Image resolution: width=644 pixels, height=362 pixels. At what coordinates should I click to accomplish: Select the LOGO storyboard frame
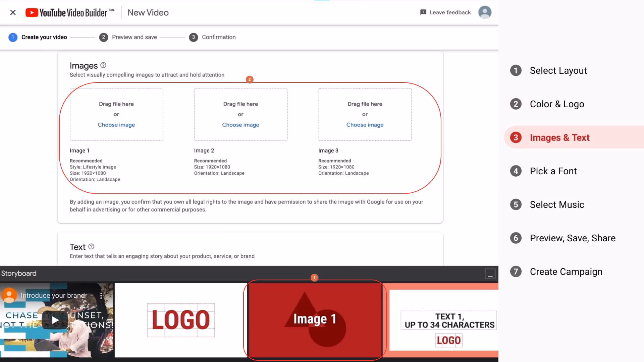point(181,320)
